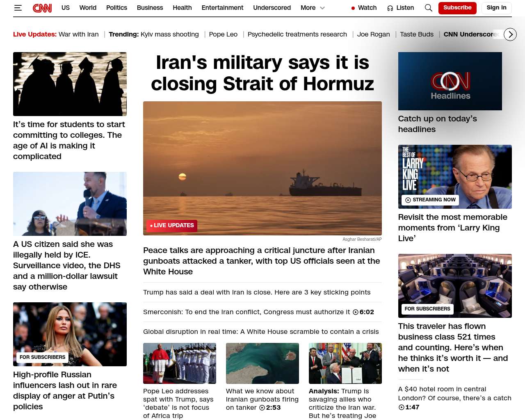Click play icon beside 6:02 Smerconish video
Image resolution: width=525 pixels, height=420 pixels.
tap(355, 312)
